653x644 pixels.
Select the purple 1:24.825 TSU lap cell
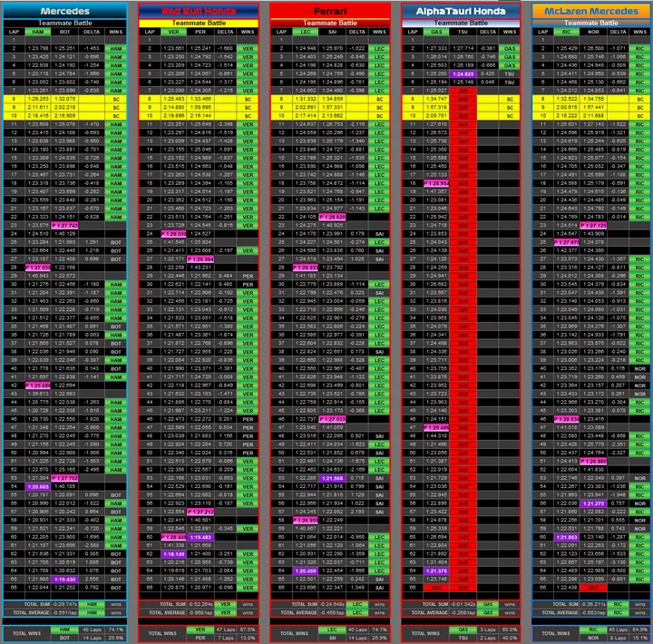[x=463, y=73]
